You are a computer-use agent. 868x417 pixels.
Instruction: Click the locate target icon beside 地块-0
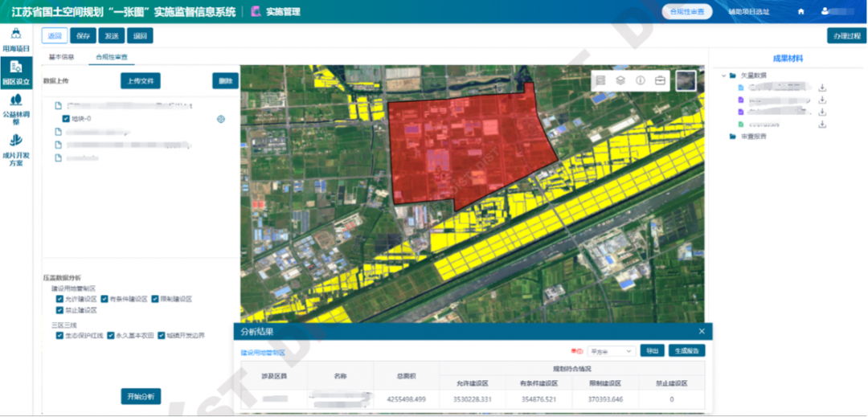pyautogui.click(x=220, y=119)
